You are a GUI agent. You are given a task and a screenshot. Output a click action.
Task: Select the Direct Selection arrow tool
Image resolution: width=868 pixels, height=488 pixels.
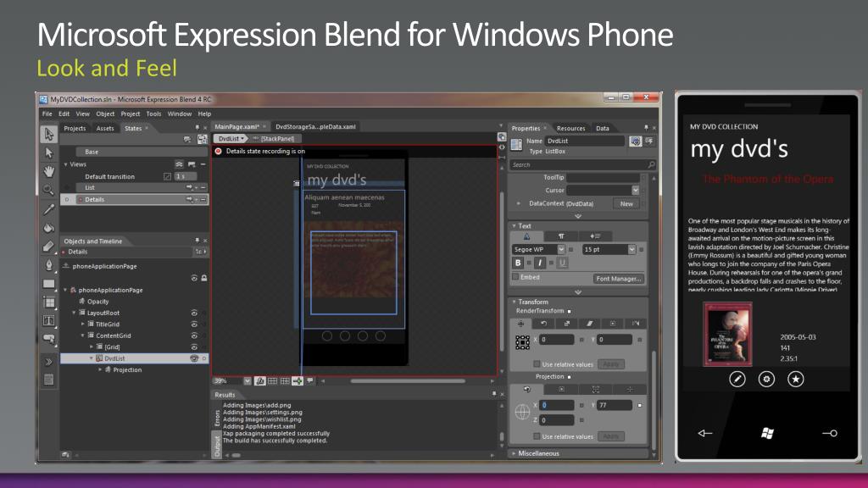point(48,153)
